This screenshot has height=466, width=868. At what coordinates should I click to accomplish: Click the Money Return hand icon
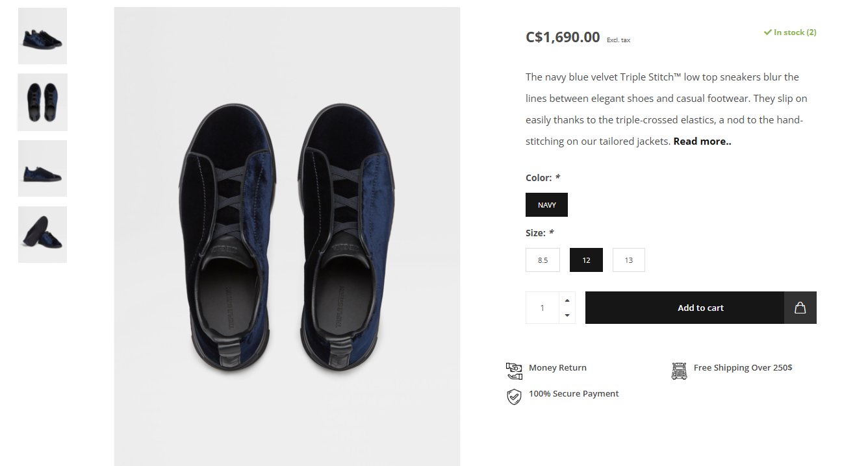[x=514, y=371]
